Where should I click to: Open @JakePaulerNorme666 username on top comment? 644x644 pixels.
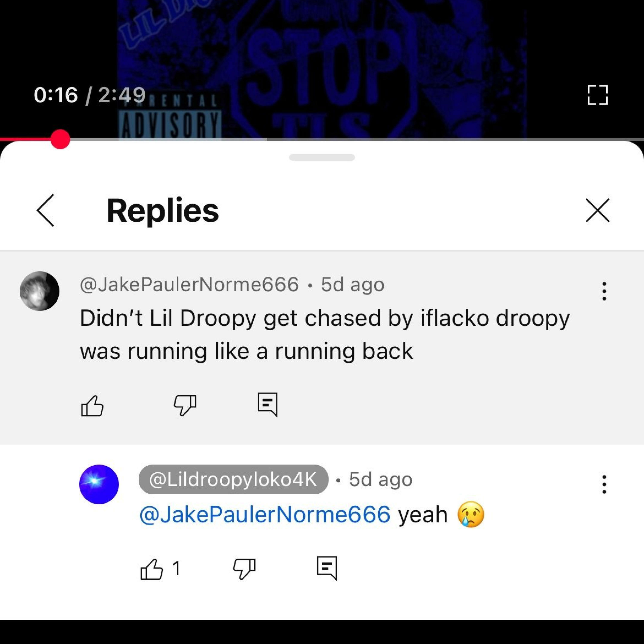point(189,284)
